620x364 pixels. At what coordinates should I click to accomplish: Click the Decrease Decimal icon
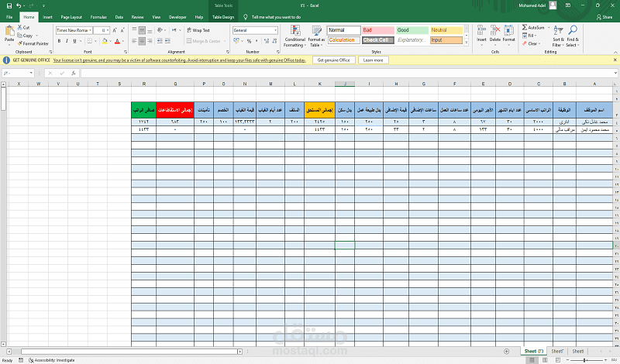(x=274, y=41)
